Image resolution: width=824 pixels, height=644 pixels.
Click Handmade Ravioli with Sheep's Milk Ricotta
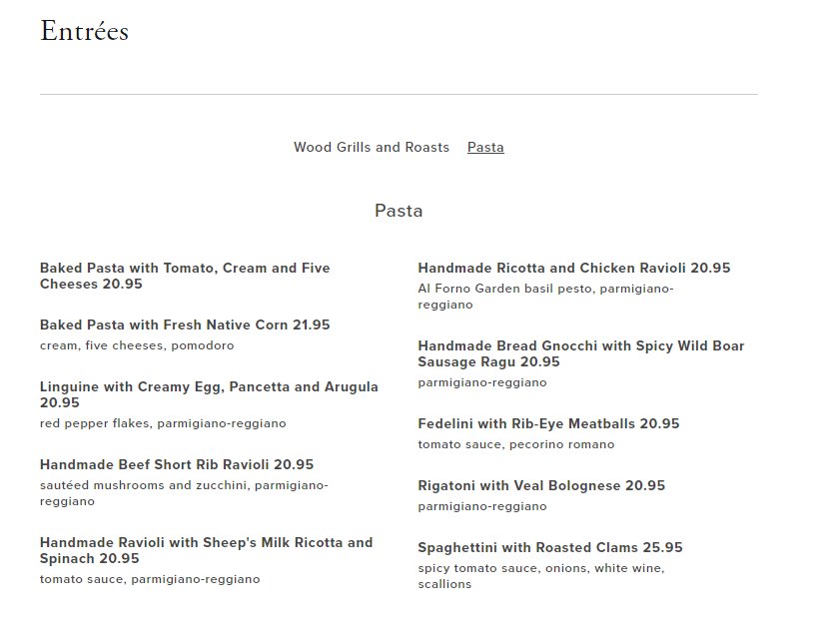pos(206,550)
